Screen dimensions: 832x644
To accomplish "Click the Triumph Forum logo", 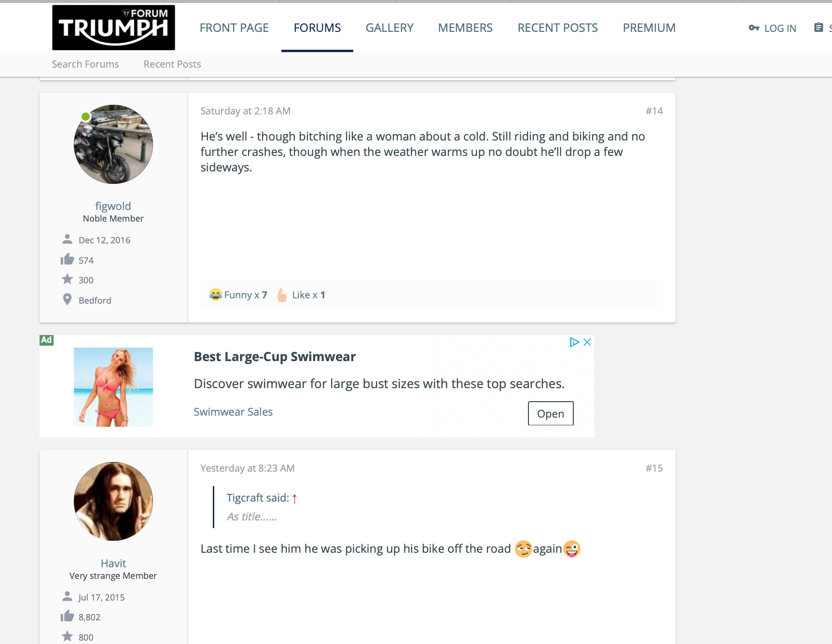I will 113,28.
